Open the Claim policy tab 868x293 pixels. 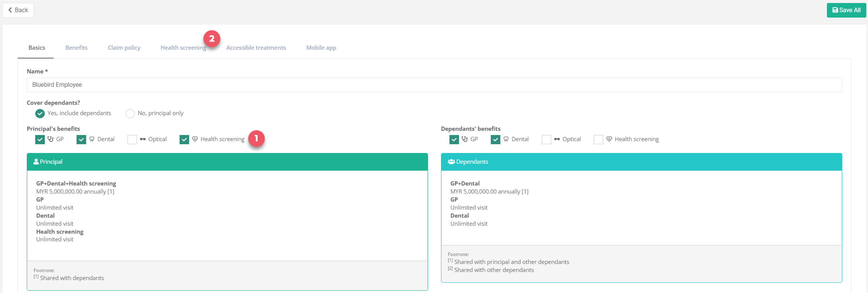coord(124,48)
